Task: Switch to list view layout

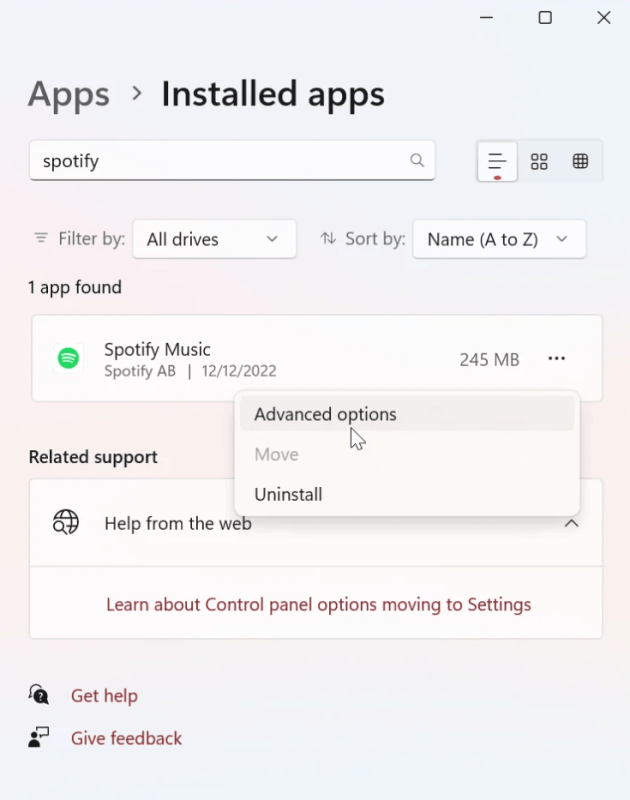Action: [x=497, y=162]
